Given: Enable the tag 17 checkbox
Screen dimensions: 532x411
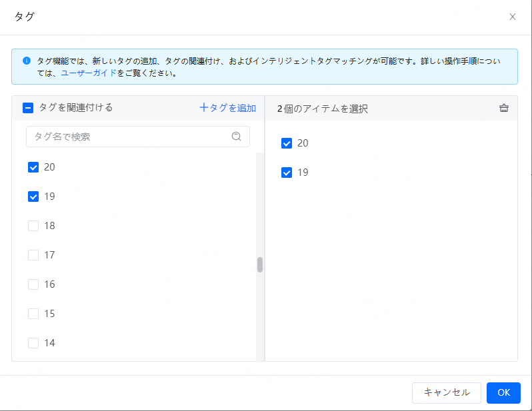Looking at the screenshot, I should (33, 255).
